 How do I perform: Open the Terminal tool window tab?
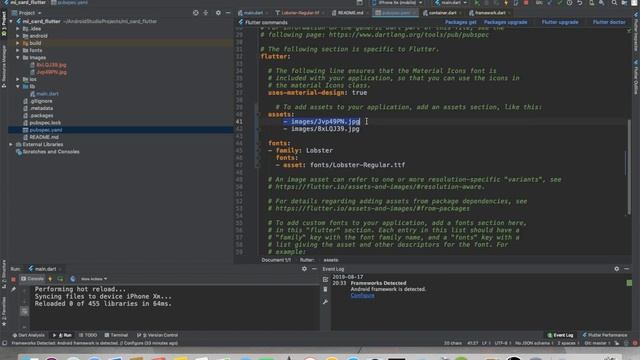[116, 335]
